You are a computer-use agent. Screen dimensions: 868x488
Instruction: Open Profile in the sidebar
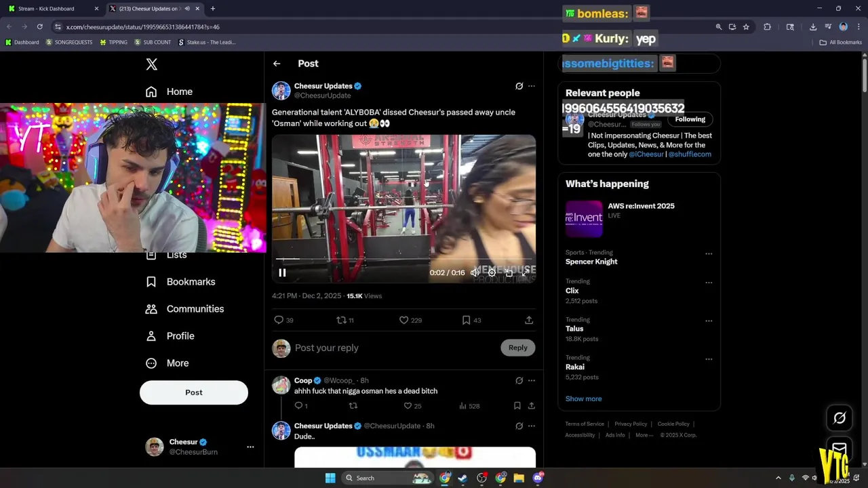point(171,336)
